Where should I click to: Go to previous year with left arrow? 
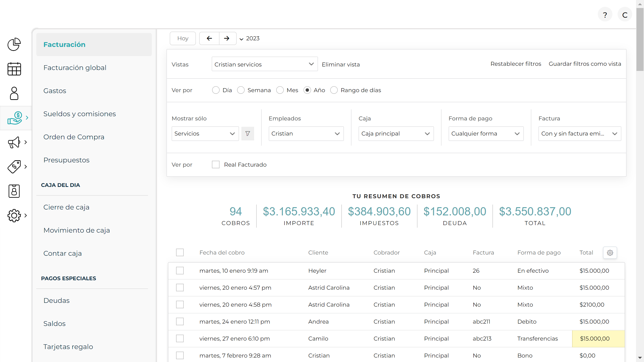point(209,38)
